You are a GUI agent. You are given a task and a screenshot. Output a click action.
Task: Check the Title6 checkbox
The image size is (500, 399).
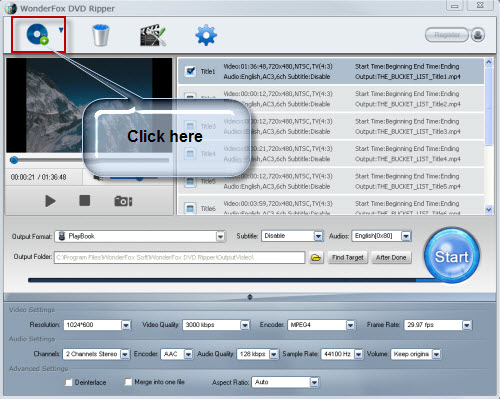tap(190, 208)
